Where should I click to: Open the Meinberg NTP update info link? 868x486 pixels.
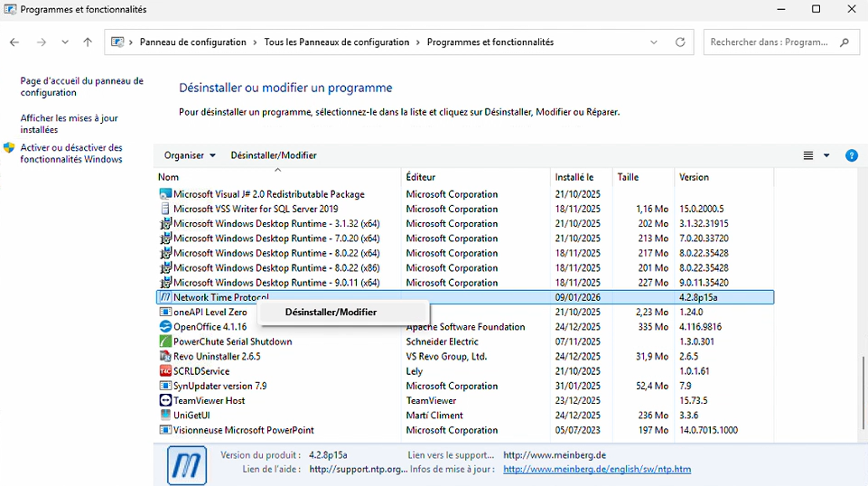tap(596, 470)
